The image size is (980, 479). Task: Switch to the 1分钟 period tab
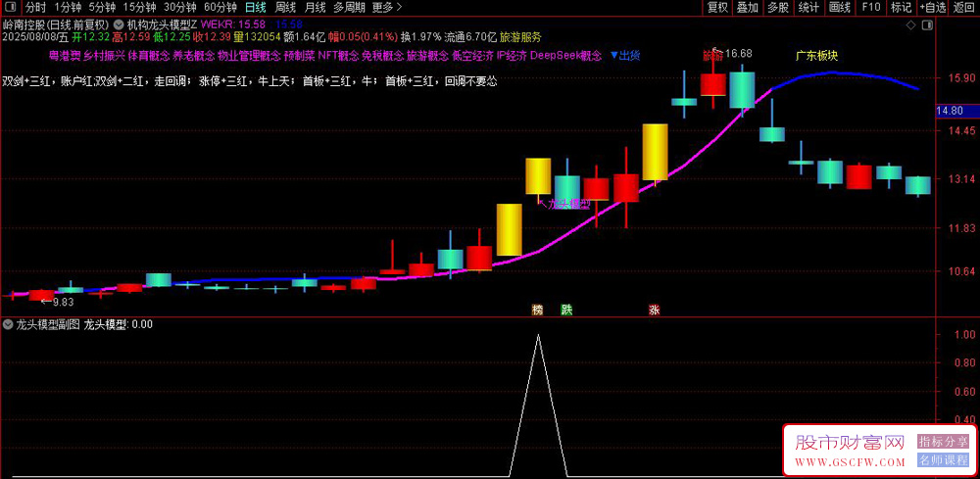pyautogui.click(x=67, y=8)
